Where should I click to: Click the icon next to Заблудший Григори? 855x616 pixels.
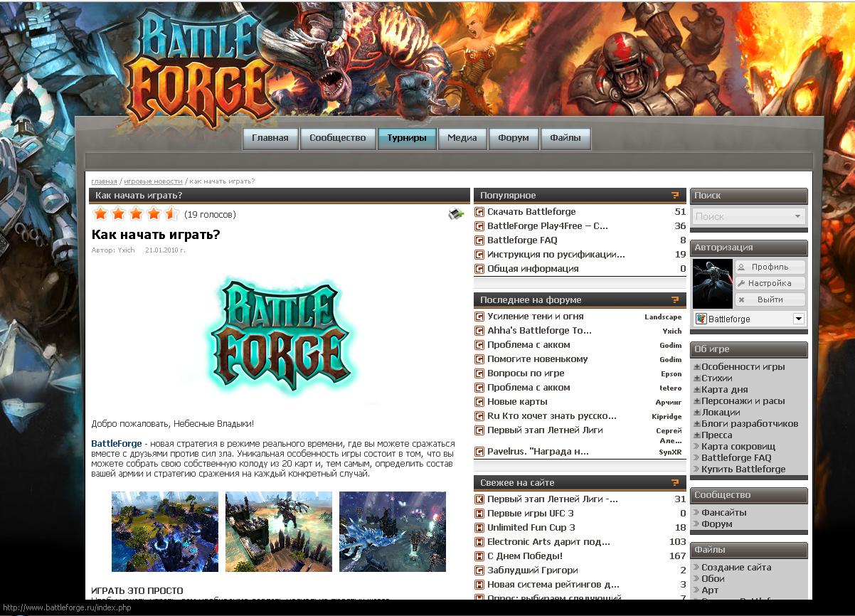coord(479,570)
